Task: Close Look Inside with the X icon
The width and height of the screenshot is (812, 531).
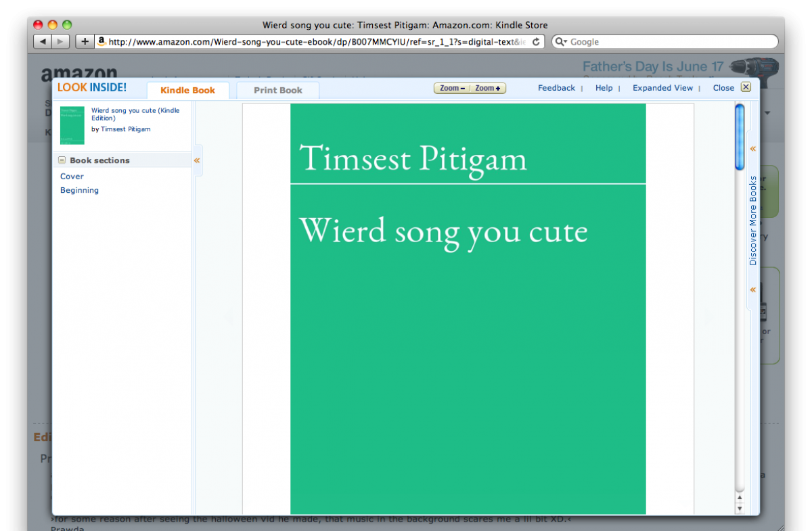Action: (746, 87)
